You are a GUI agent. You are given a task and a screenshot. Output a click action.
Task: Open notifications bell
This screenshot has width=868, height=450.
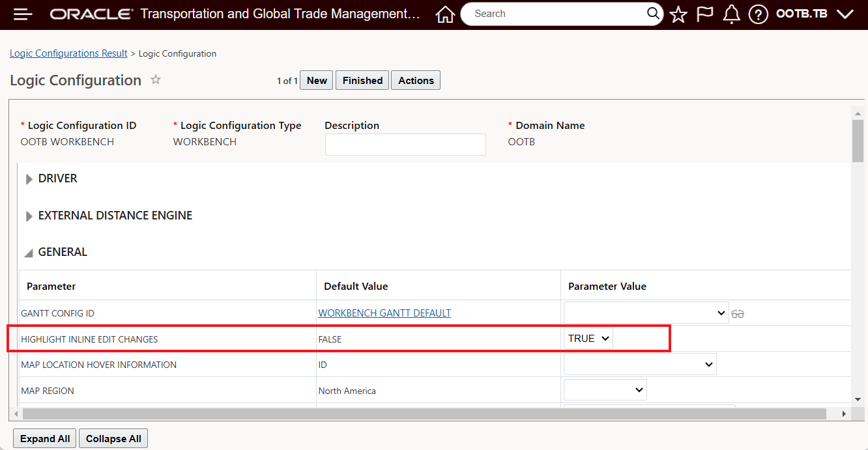click(x=732, y=14)
